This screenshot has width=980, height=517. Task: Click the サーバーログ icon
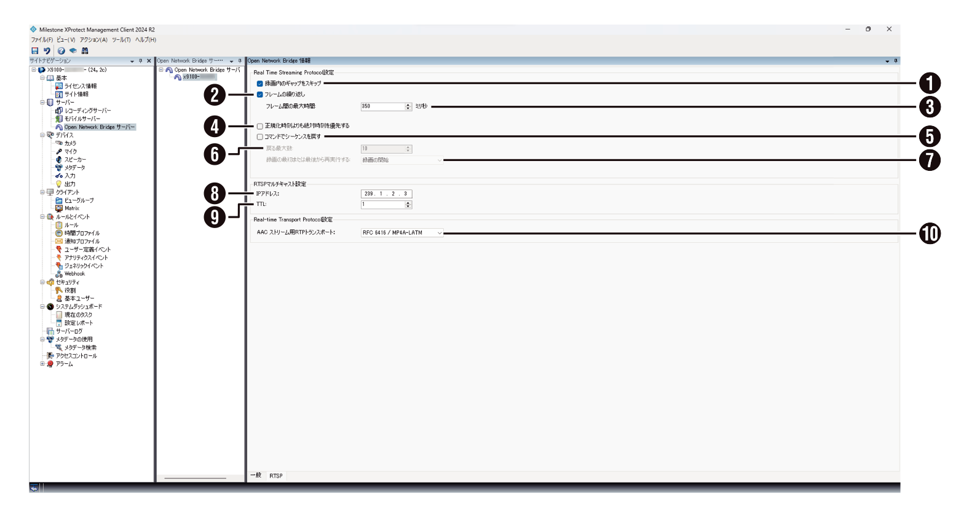pos(50,331)
